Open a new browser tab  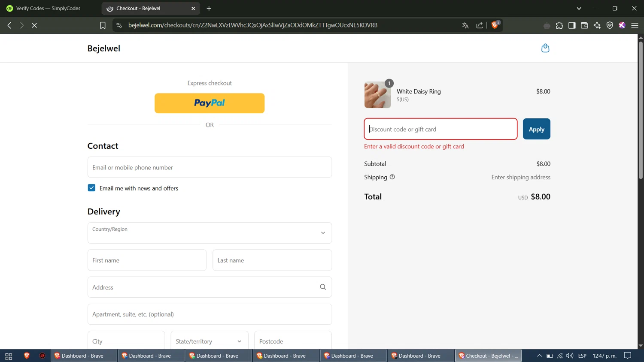pyautogui.click(x=209, y=8)
